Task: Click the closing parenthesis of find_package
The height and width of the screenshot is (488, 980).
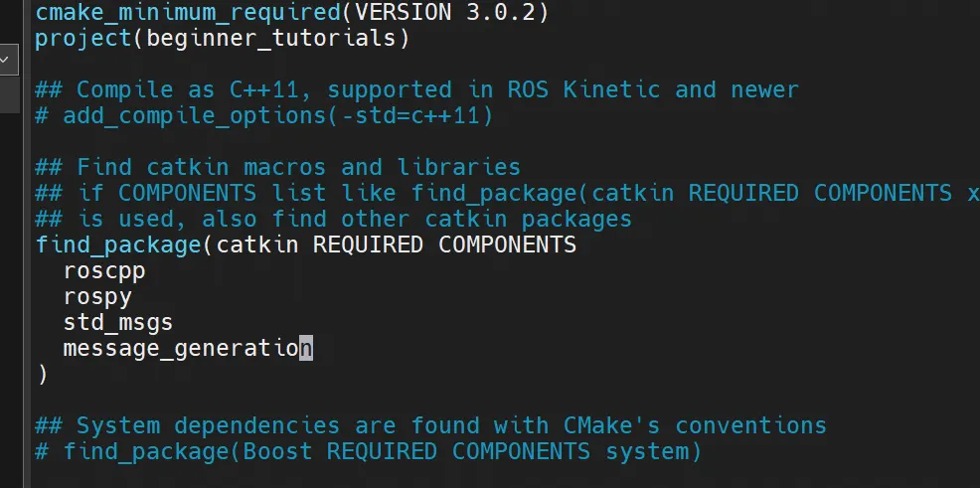Action: [42, 375]
